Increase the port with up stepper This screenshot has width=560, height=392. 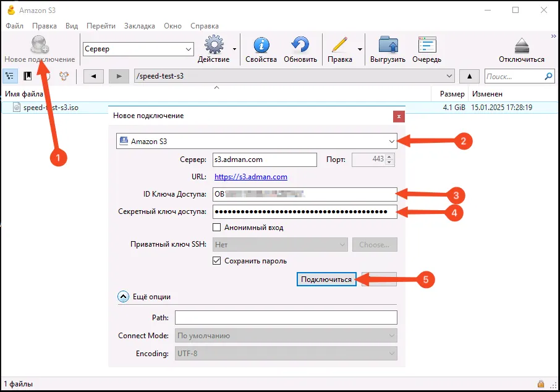389,156
